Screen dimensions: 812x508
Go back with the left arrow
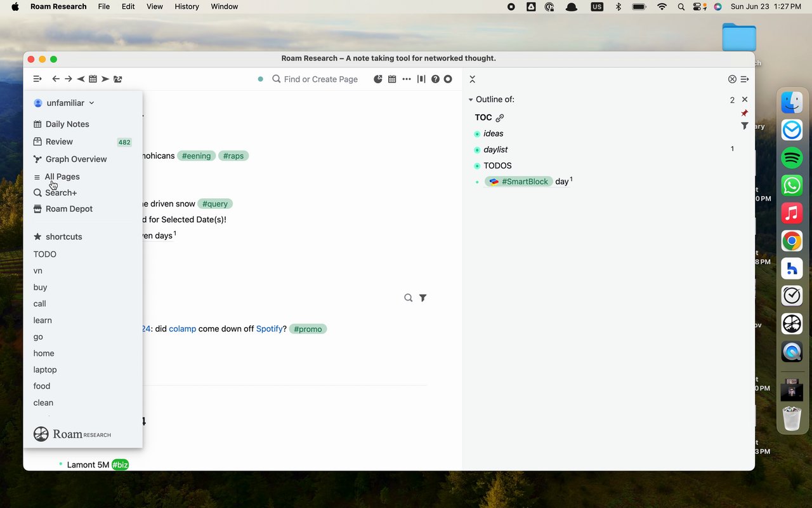click(56, 79)
